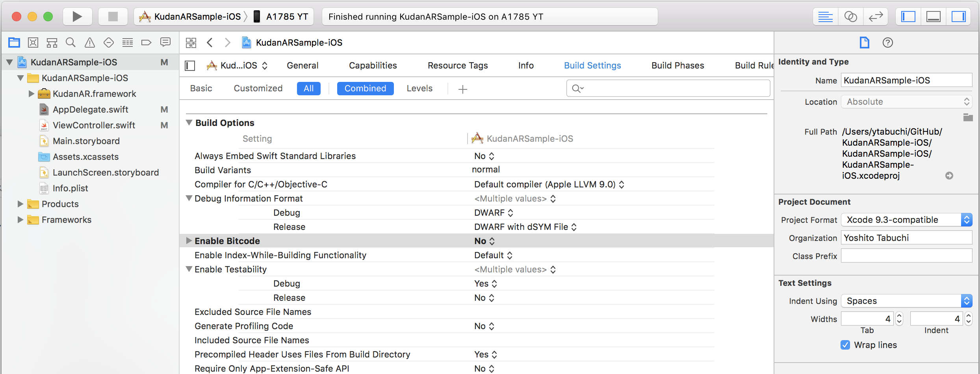
Task: Open the Info tab
Action: 526,65
